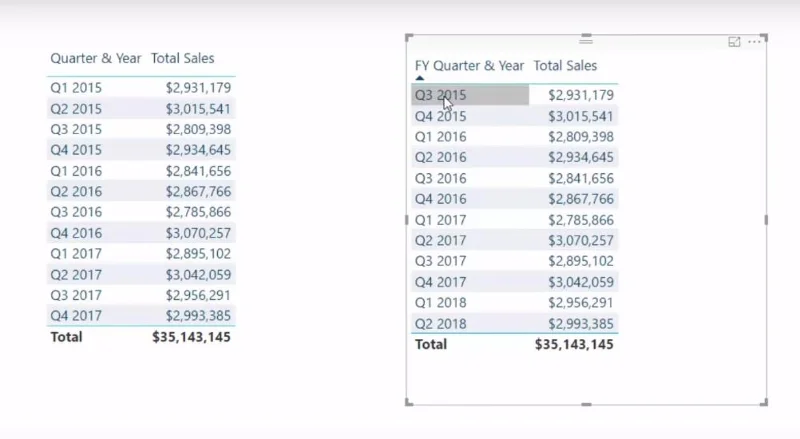Toggle sort arrow under FY Quarter & Year
The height and width of the screenshot is (439, 800).
419,78
